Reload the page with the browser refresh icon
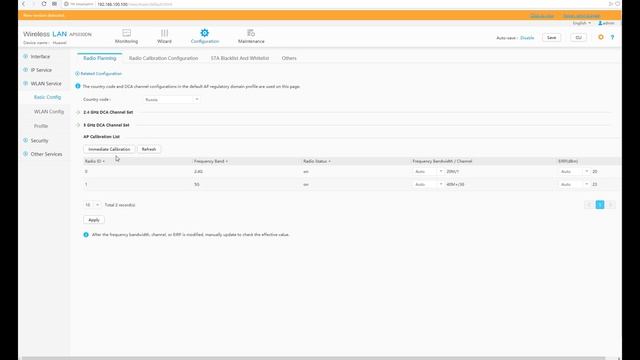Screen dimensions: 640x360 (x=44, y=4)
